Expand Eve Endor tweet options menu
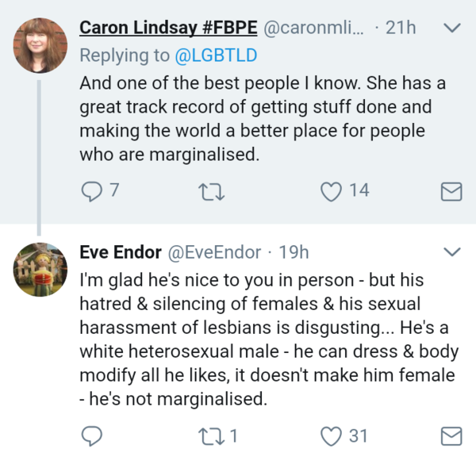This screenshot has width=476, height=464. coord(451,252)
